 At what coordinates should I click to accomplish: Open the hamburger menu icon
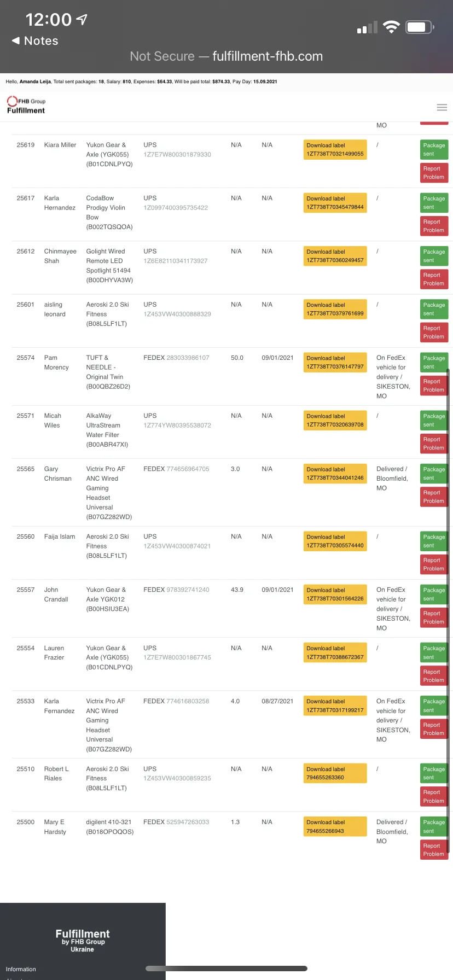click(x=442, y=107)
